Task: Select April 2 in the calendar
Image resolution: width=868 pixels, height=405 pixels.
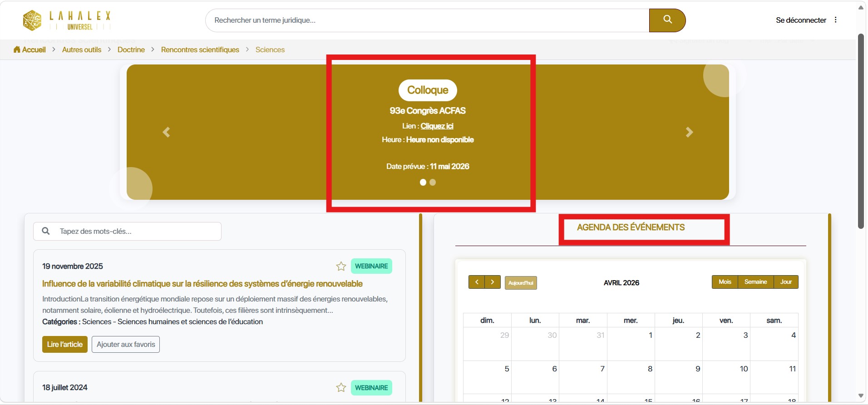Action: (x=678, y=344)
